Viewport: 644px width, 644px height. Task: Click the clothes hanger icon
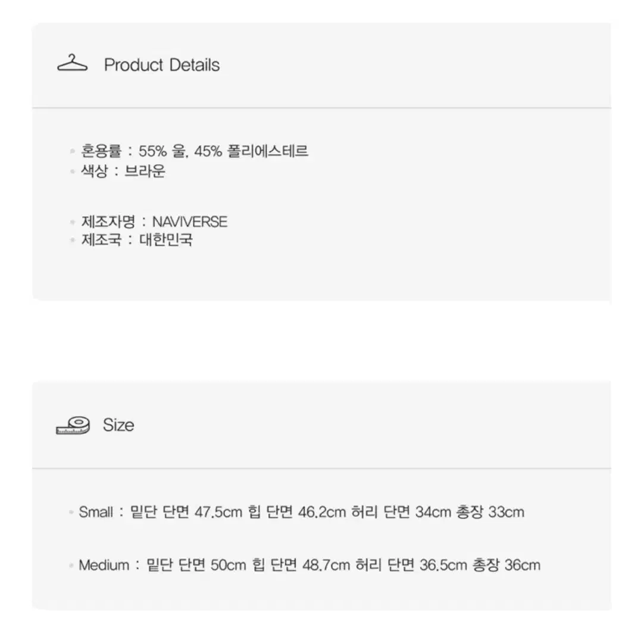pos(72,63)
